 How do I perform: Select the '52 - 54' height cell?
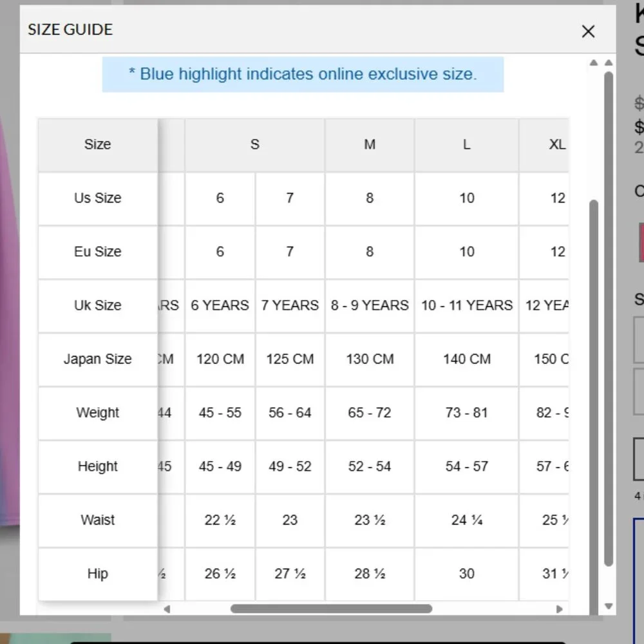pyautogui.click(x=370, y=466)
